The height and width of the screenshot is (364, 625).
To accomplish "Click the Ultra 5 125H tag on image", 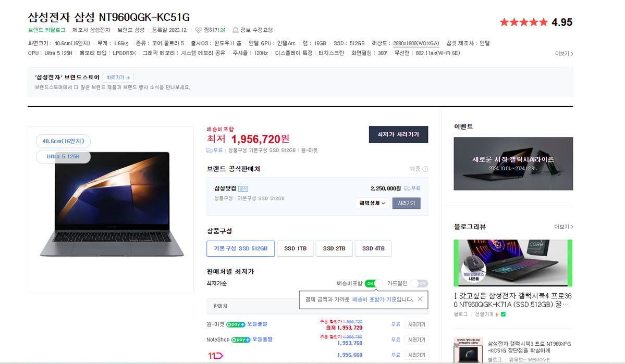I will click(64, 157).
